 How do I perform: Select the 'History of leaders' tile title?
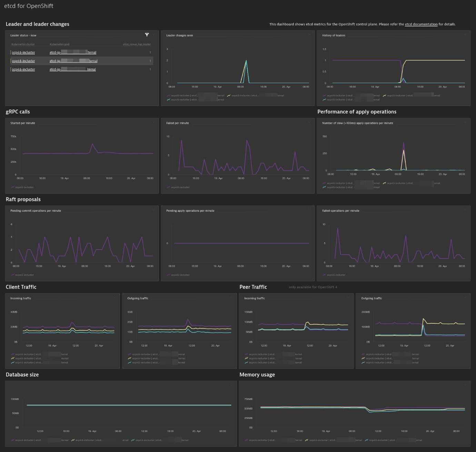[334, 36]
